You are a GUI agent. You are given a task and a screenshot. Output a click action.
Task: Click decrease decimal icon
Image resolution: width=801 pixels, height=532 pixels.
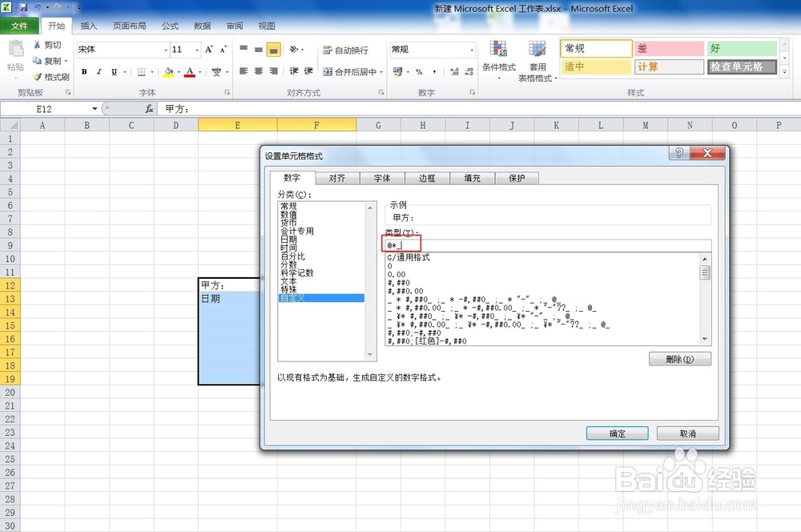[x=469, y=72]
